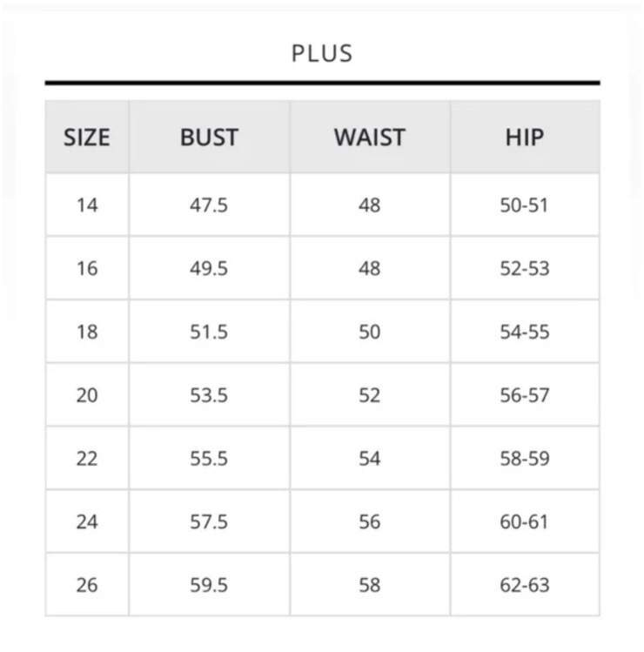Select size 16 row label

click(87, 268)
